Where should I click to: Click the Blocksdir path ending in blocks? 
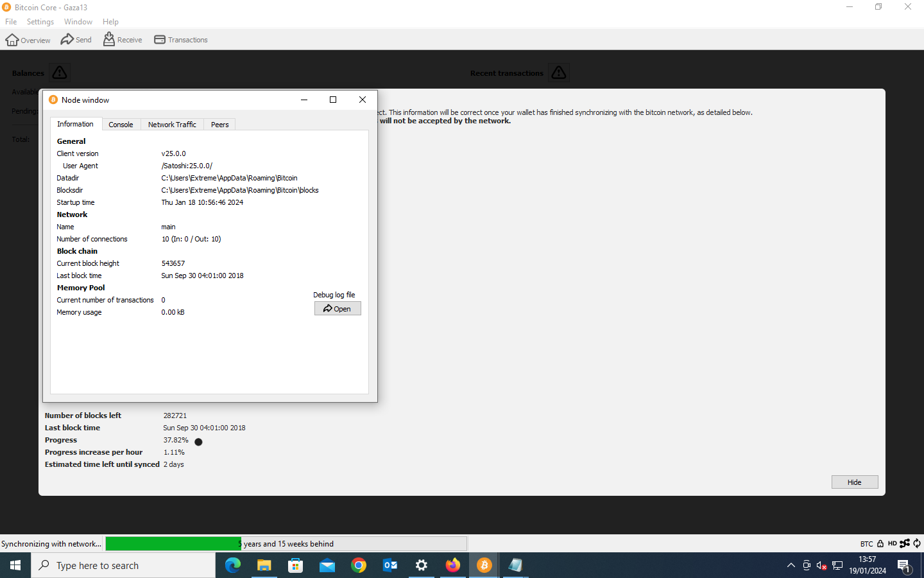[x=240, y=190]
